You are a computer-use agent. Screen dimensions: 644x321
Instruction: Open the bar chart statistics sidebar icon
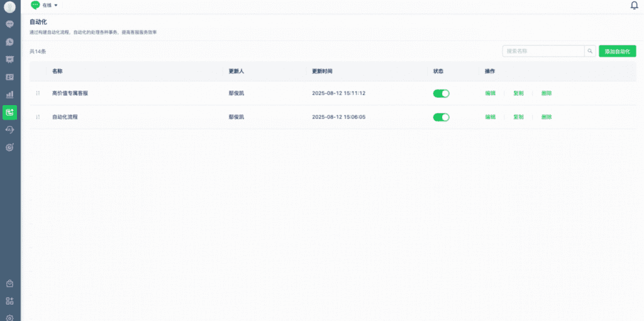point(9,95)
